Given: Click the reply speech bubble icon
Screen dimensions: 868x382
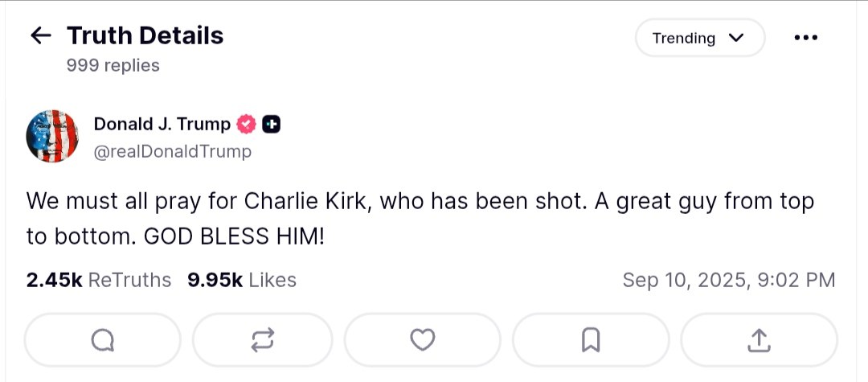Looking at the screenshot, I should [x=103, y=341].
